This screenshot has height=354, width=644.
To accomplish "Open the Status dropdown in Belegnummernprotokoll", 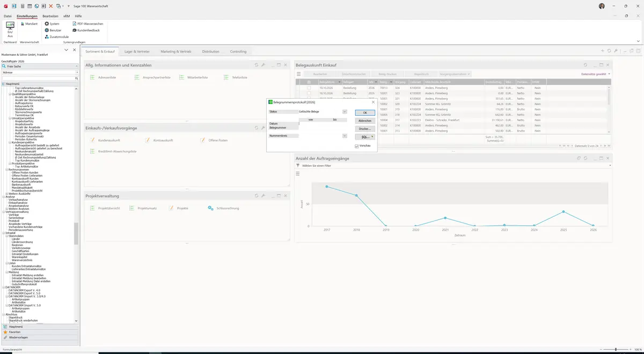I will point(345,112).
